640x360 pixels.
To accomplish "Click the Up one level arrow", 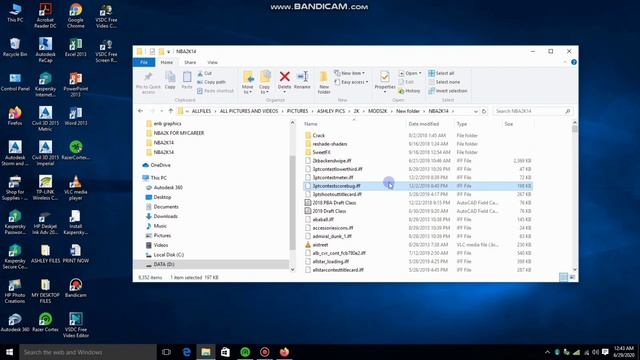I will 171,111.
